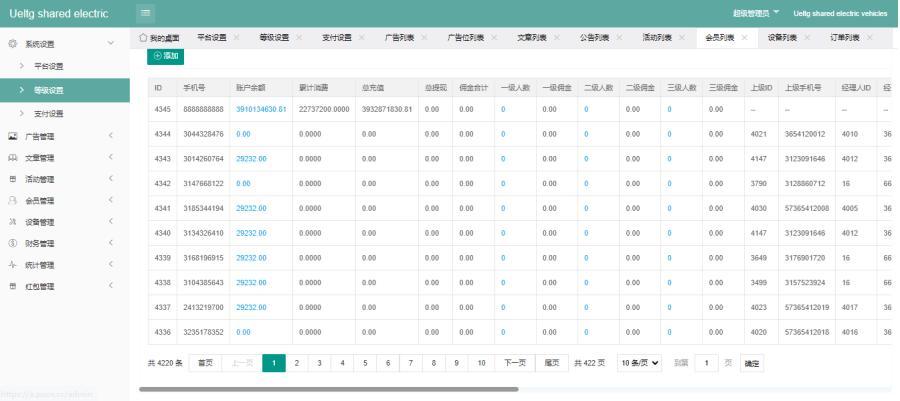This screenshot has width=900, height=401.
Task: Click the green 添加 button
Action: (x=165, y=56)
